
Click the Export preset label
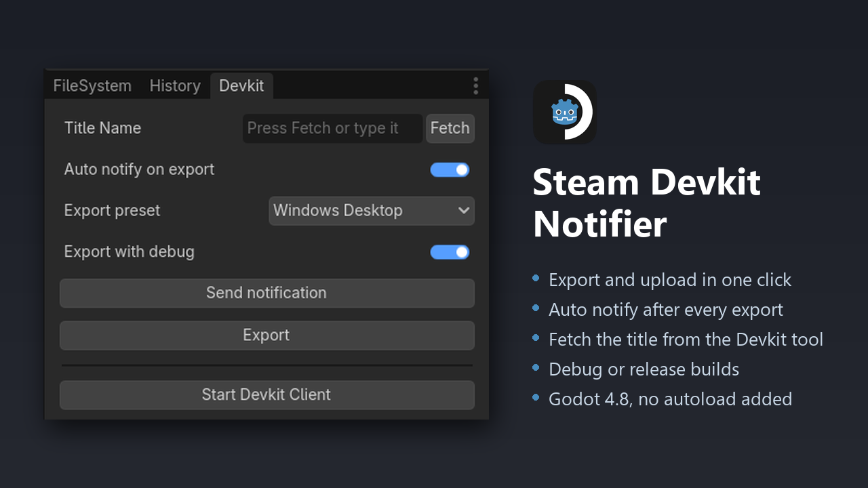[112, 211]
